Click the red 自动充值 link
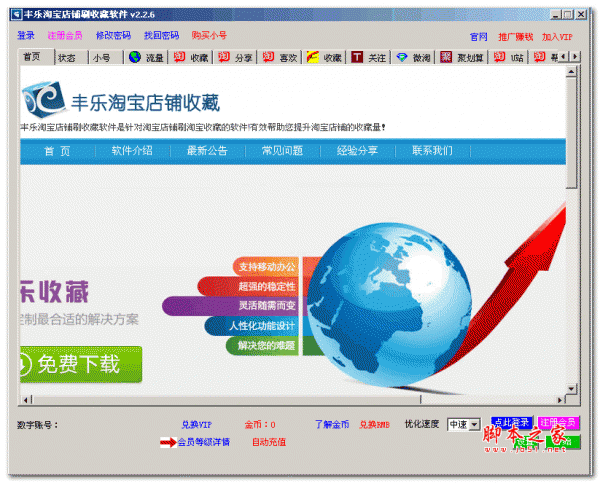 pyautogui.click(x=269, y=442)
